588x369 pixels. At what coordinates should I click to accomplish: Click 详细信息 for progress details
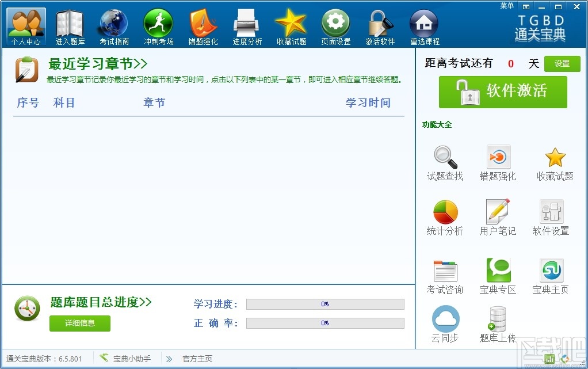[79, 324]
